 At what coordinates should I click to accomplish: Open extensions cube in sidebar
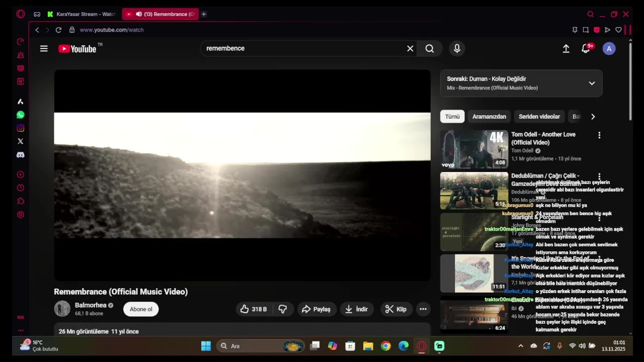coord(21,201)
